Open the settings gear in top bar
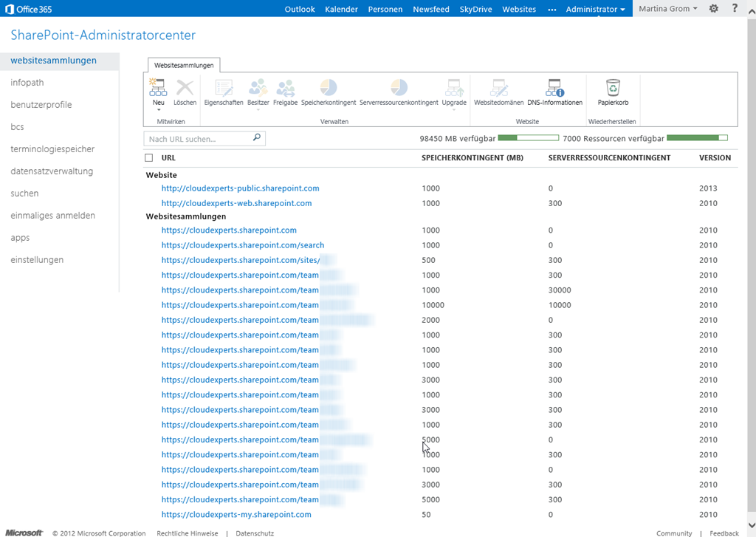The height and width of the screenshot is (537, 756). (713, 9)
